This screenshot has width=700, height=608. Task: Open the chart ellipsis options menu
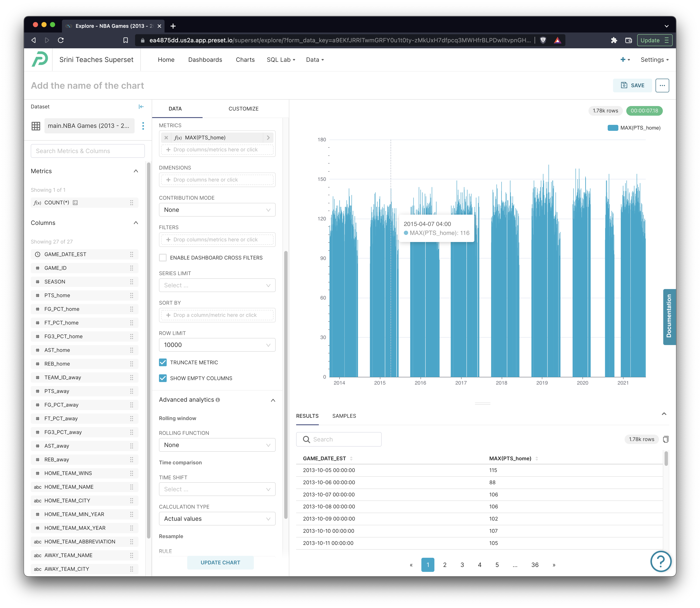[x=662, y=86]
